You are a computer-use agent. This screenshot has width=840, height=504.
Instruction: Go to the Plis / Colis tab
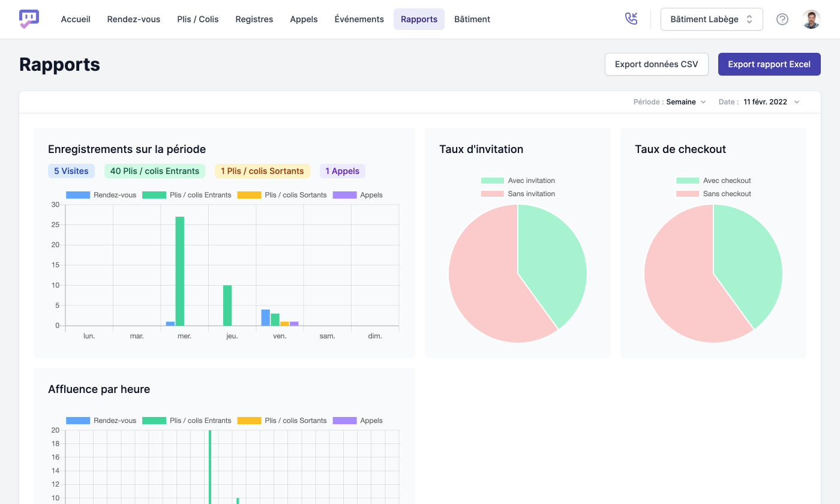click(x=198, y=19)
